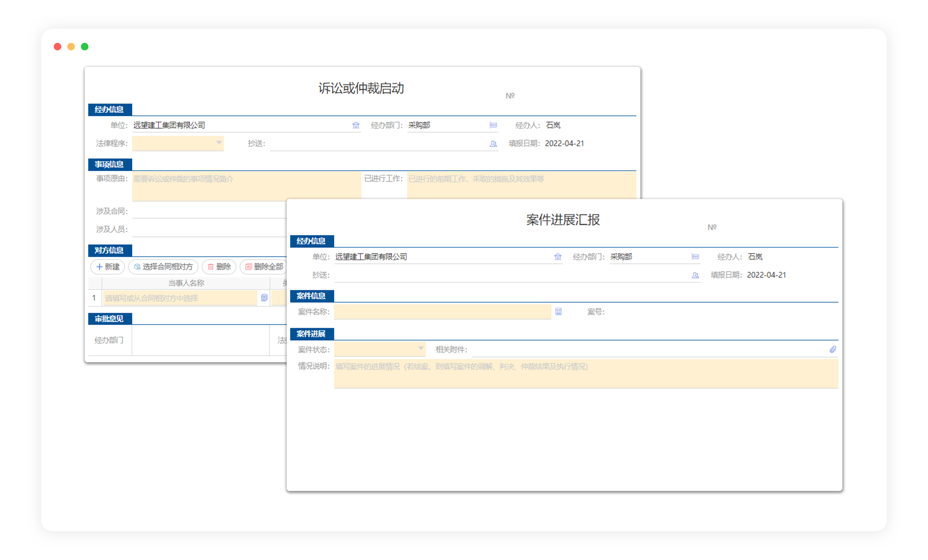Click the 删除 button in 对方信息
Image resolution: width=928 pixels, height=560 pixels.
pyautogui.click(x=219, y=267)
